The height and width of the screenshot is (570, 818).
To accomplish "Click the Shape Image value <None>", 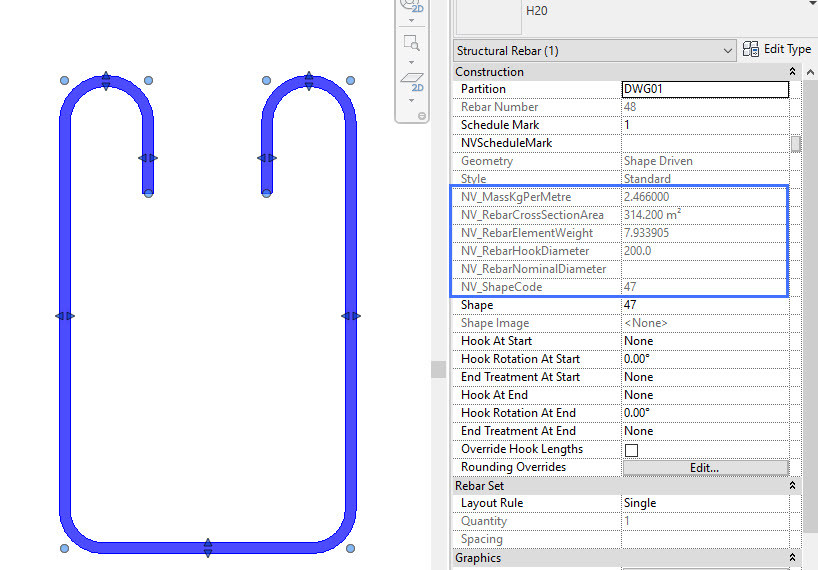I will (646, 323).
